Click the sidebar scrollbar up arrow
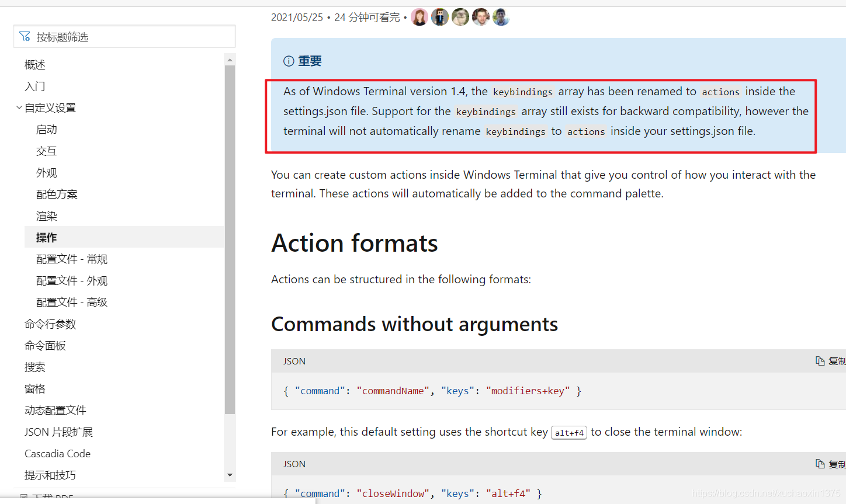Image resolution: width=846 pixels, height=504 pixels. pyautogui.click(x=230, y=60)
